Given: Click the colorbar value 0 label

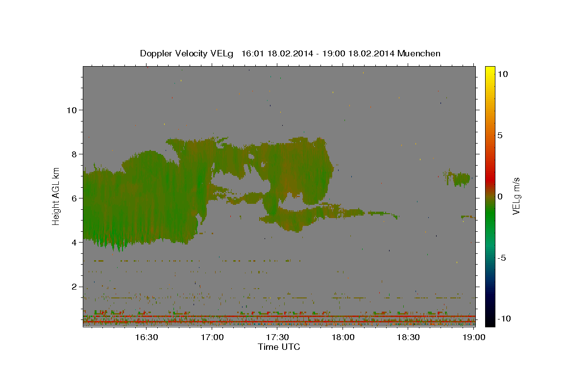Looking at the screenshot, I should click(x=500, y=196).
